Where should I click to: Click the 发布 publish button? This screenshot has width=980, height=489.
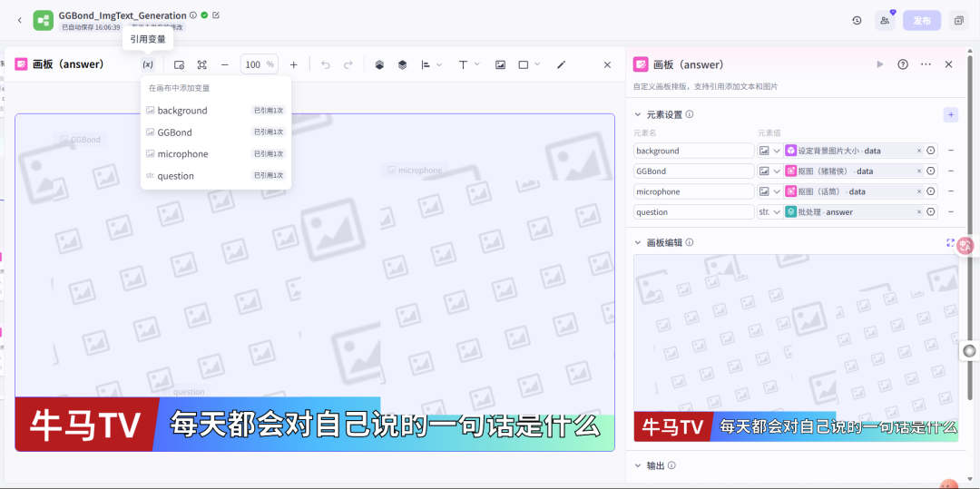pos(921,20)
